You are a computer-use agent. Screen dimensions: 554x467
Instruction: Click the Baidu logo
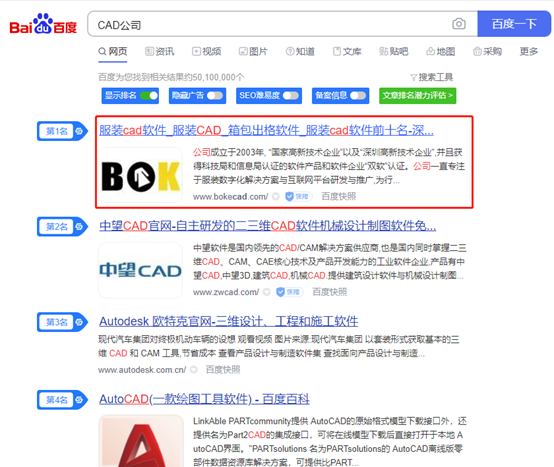click(x=43, y=24)
